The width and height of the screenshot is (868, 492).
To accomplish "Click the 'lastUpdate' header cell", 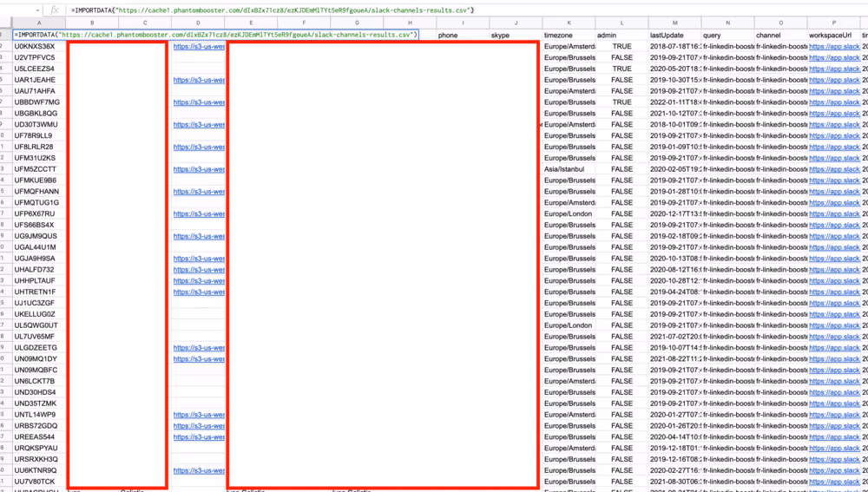I will tap(674, 36).
